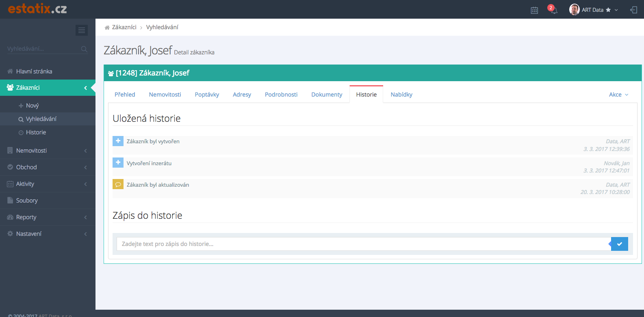
Task: Click the home icon beside Hlavní stránka
Action: [x=10, y=71]
